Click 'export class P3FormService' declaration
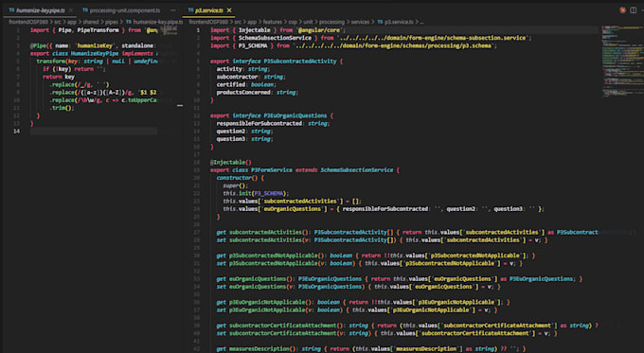Image resolution: width=644 pixels, height=353 pixels. [305, 170]
